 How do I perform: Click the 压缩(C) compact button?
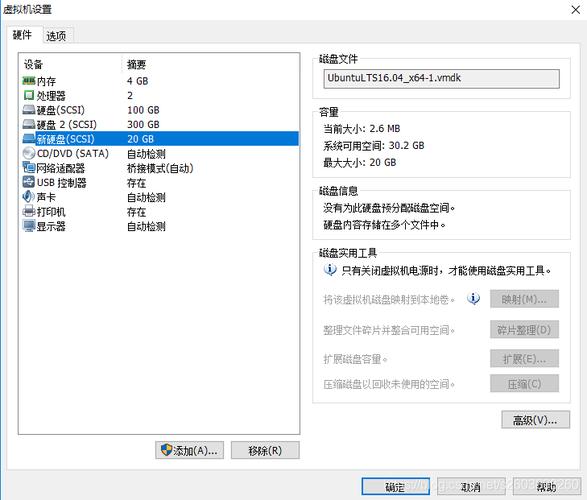(524, 383)
